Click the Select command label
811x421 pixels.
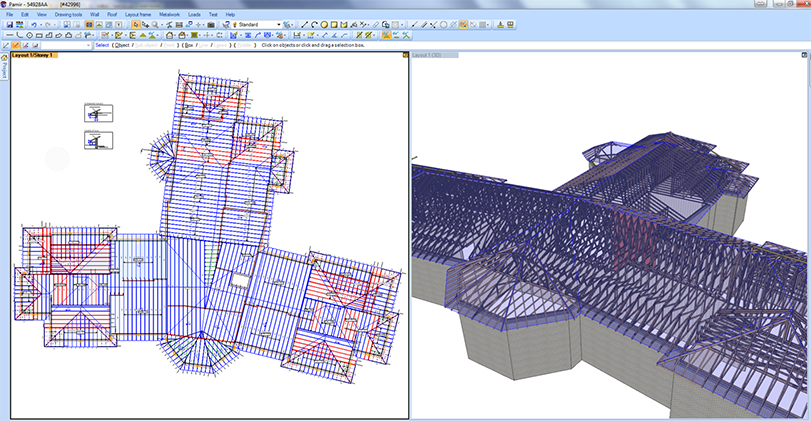coord(102,46)
